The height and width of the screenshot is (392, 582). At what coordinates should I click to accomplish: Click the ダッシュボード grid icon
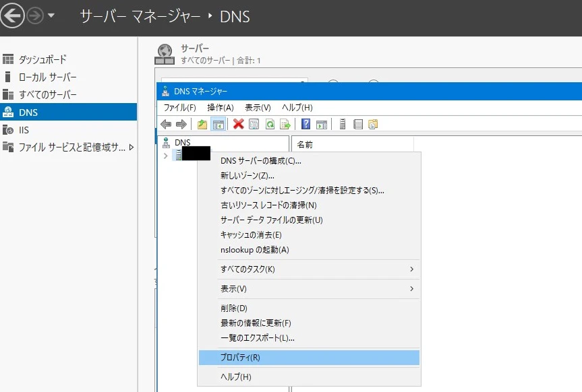[8, 59]
